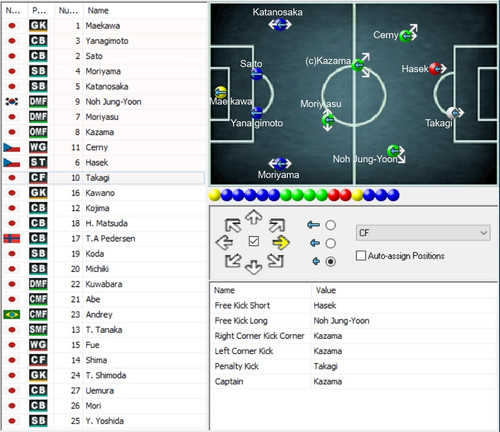Sort by the N... nationality column header

pos(13,11)
